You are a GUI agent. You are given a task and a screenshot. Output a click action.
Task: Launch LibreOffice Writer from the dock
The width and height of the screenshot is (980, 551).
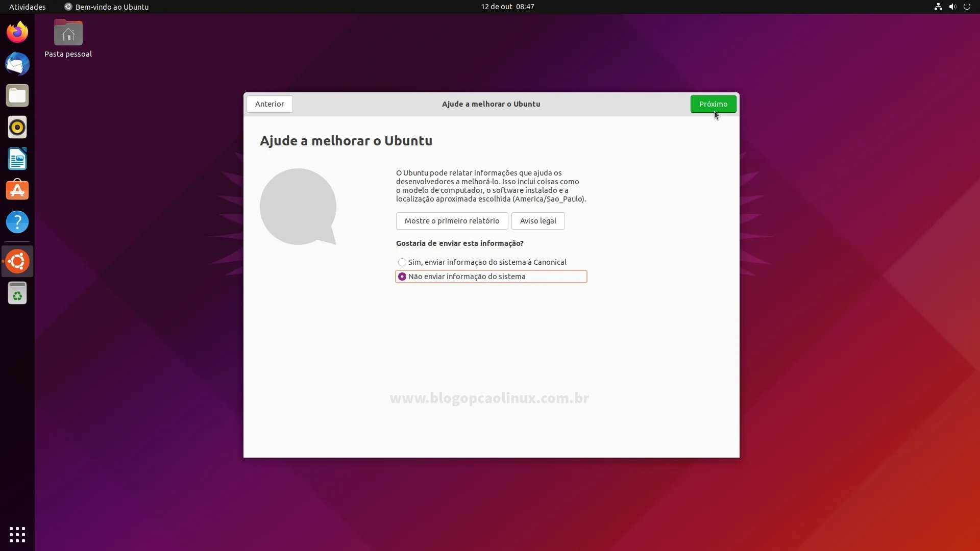coord(17,159)
